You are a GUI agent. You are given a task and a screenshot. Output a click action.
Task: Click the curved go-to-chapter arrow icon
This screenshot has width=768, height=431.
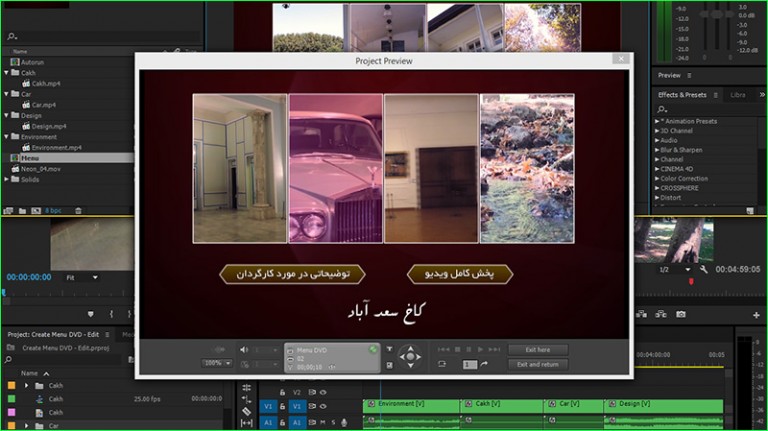click(484, 364)
